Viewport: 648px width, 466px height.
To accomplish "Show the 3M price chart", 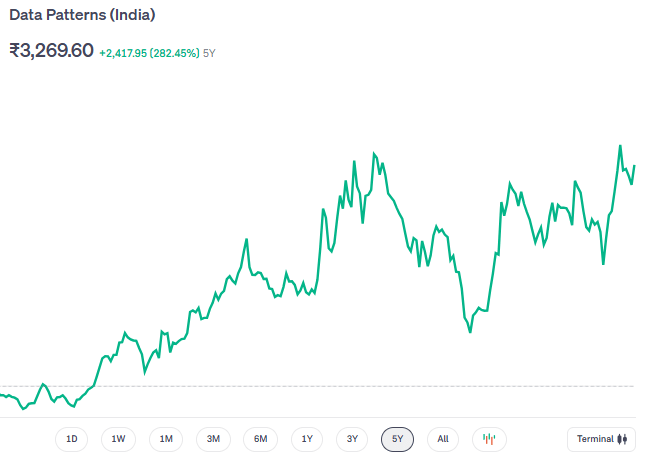I will coord(213,439).
